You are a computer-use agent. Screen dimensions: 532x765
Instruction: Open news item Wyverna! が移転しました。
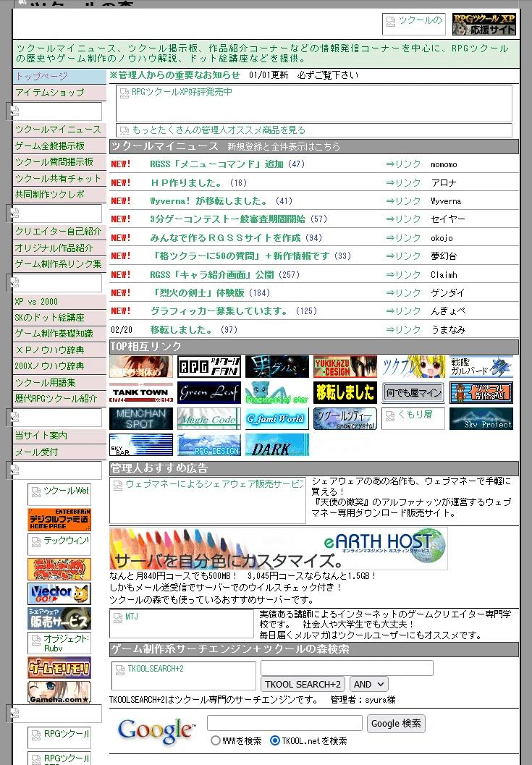[x=209, y=201]
